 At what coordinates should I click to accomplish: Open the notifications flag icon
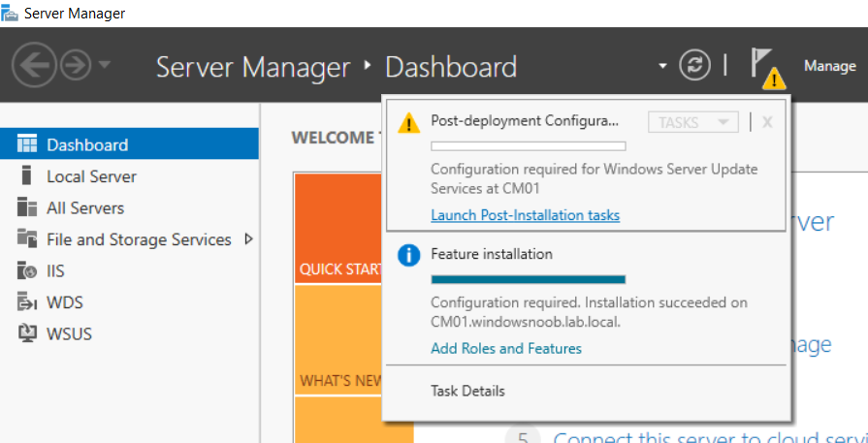pyautogui.click(x=767, y=68)
